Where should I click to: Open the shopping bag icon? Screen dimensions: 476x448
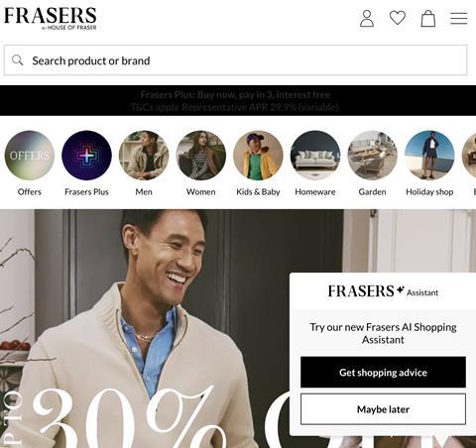point(428,18)
